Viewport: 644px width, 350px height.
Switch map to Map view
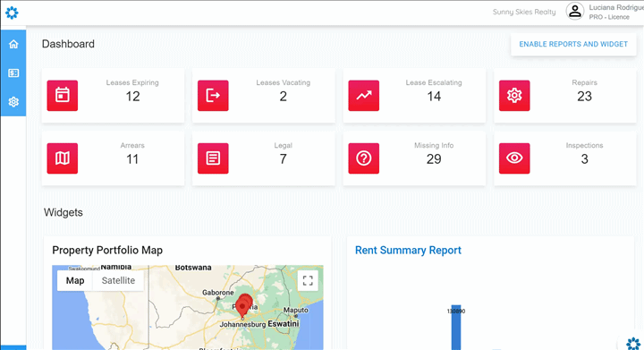75,280
